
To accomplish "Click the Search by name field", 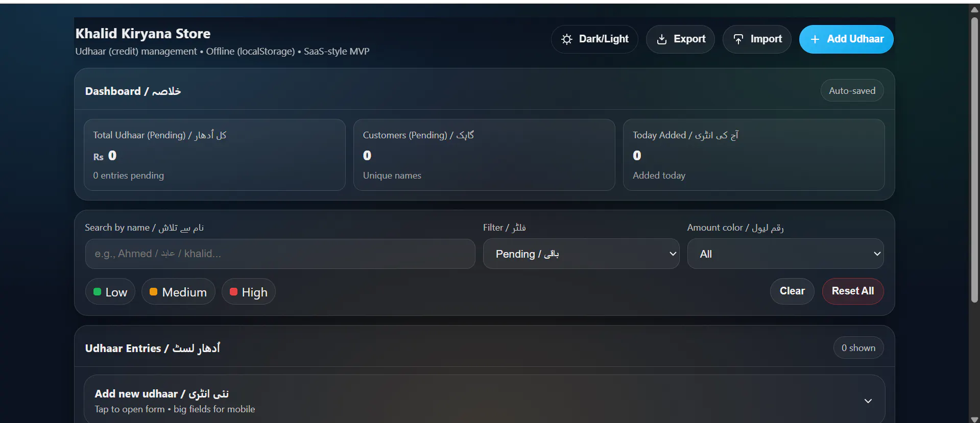I will point(280,254).
